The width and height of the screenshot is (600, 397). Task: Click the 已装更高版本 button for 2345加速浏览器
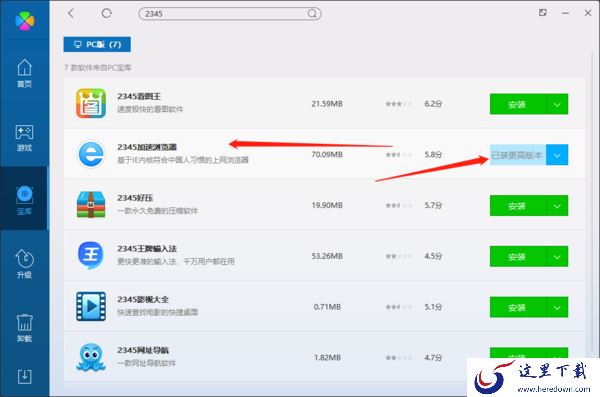(518, 155)
